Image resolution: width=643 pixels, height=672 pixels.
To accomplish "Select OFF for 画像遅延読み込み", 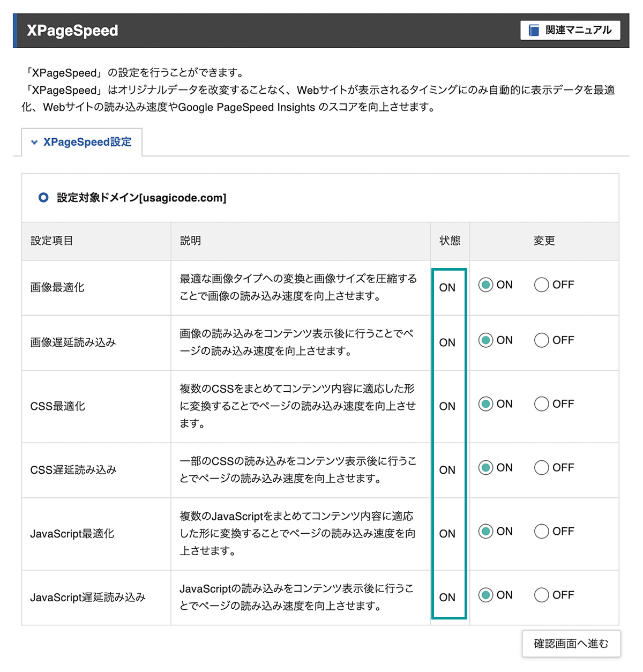I will pos(542,340).
